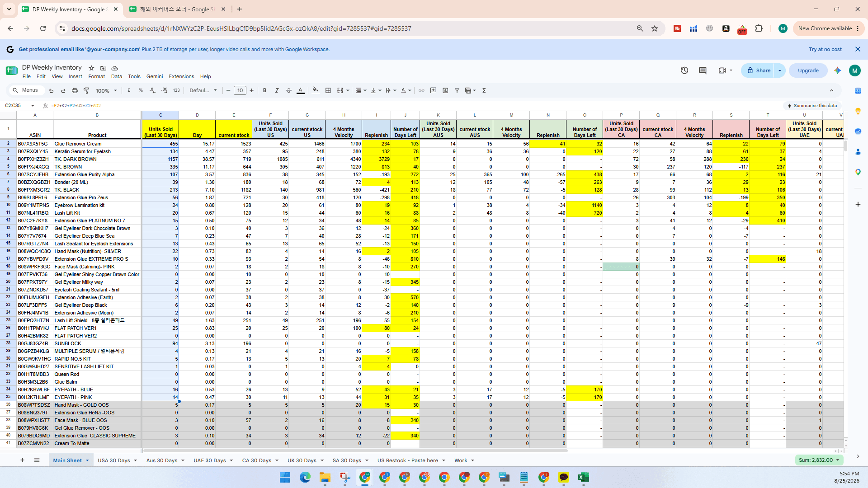The height and width of the screenshot is (488, 868).
Task: Open Excel from the taskbar
Action: 583,477
